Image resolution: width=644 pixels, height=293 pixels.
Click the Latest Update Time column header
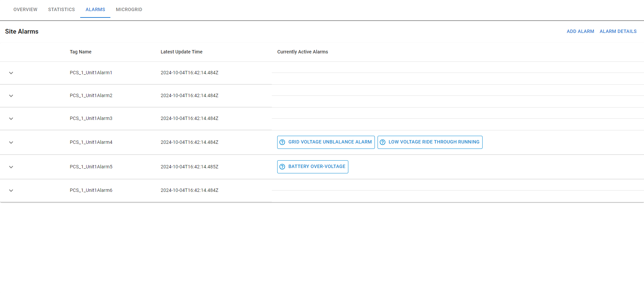coord(181,52)
